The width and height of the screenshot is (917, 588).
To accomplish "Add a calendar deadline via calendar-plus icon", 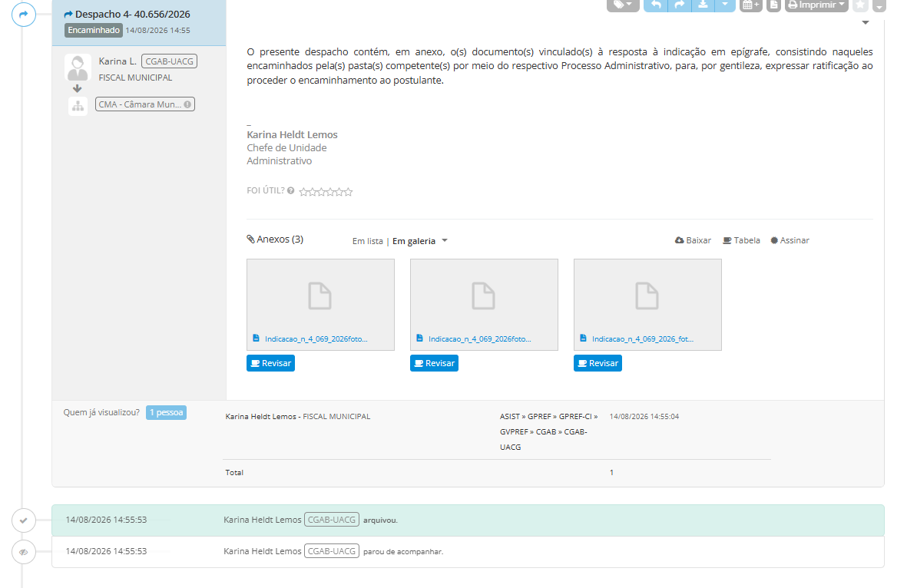I will tap(751, 5).
